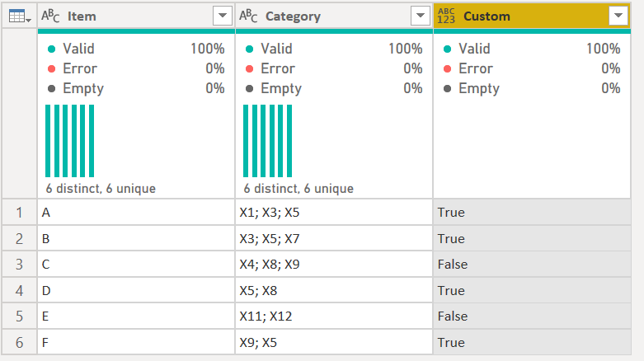Viewport: 644px width, 361px height.
Task: Select row number 4
Action: (x=19, y=290)
